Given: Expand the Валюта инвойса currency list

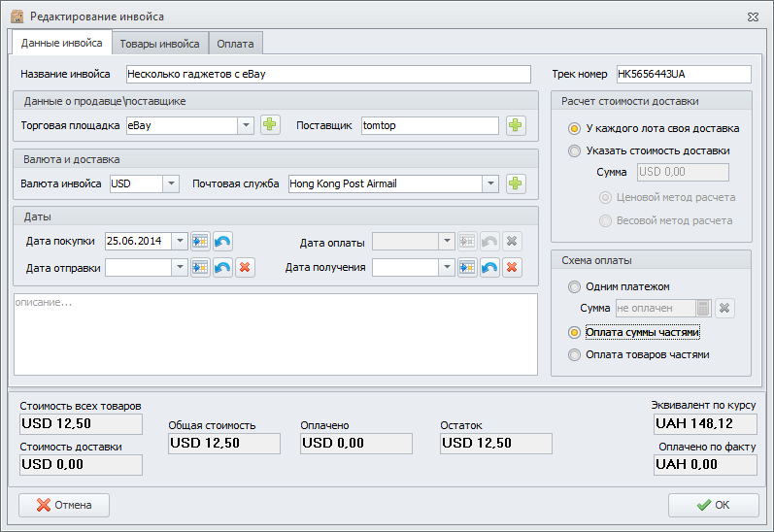Looking at the screenshot, I should [171, 183].
